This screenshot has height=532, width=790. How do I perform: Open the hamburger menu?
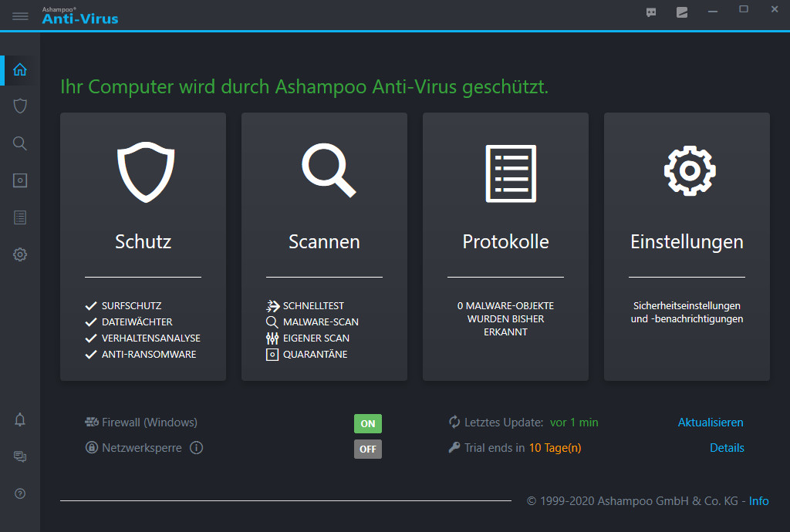(x=20, y=16)
